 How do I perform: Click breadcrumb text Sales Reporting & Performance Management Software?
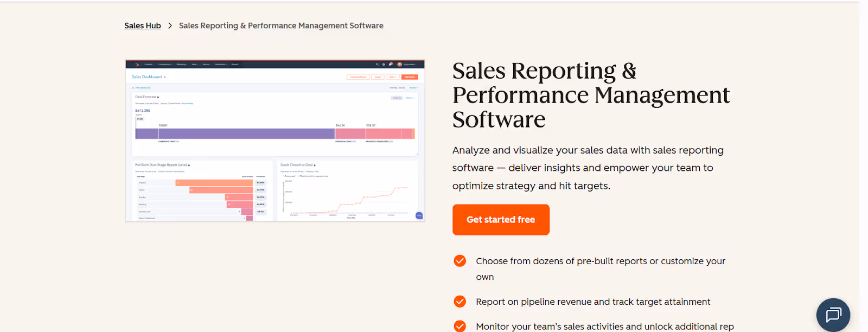(281, 25)
